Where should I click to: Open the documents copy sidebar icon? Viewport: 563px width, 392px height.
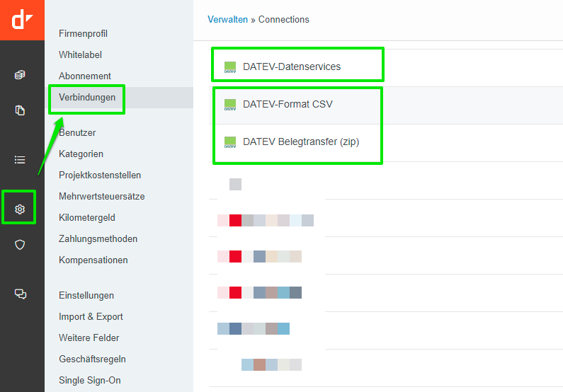coord(20,110)
